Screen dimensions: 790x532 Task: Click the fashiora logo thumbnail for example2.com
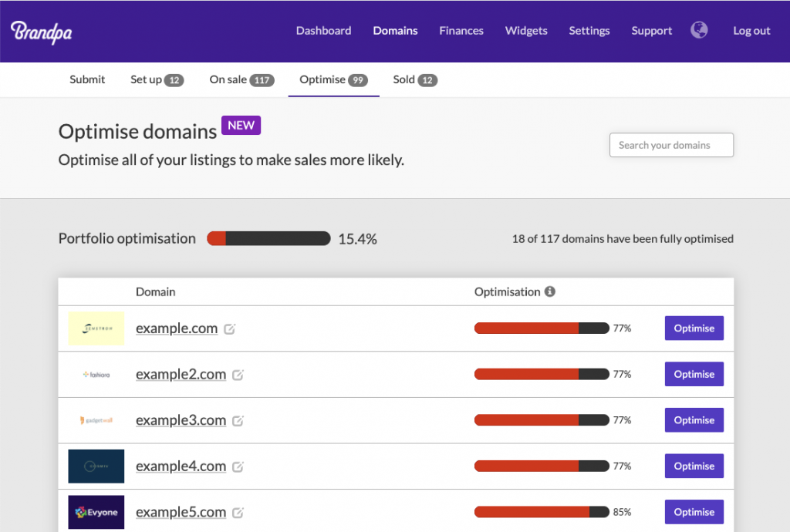[96, 375]
